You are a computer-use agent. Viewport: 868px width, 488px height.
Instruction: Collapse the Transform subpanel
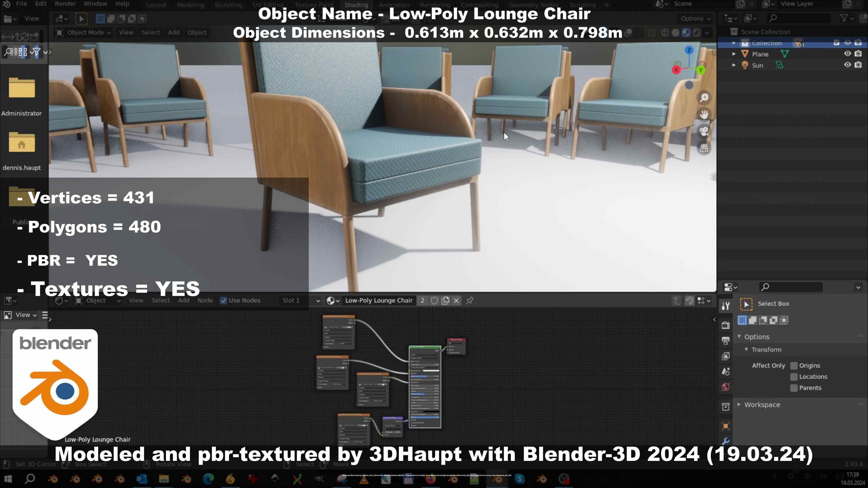746,350
